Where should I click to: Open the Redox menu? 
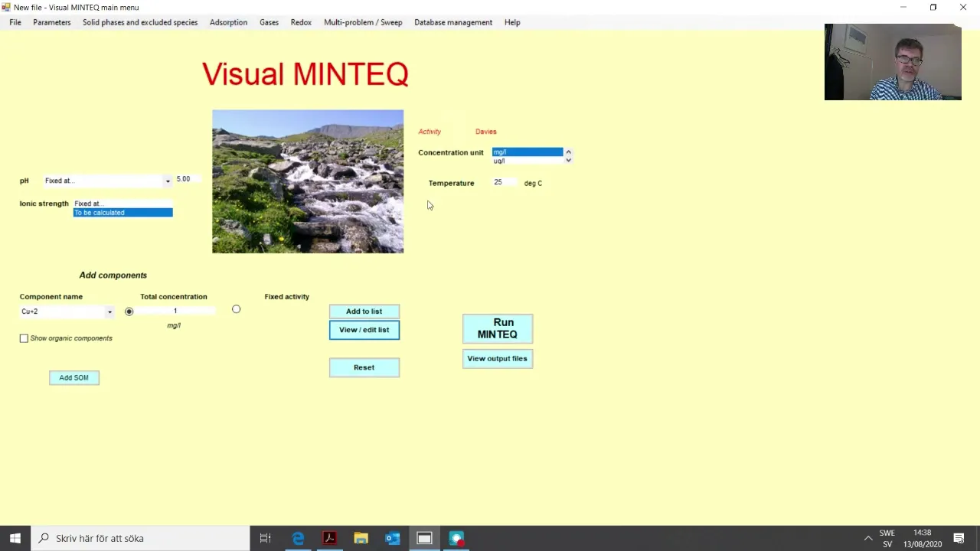[x=301, y=22]
